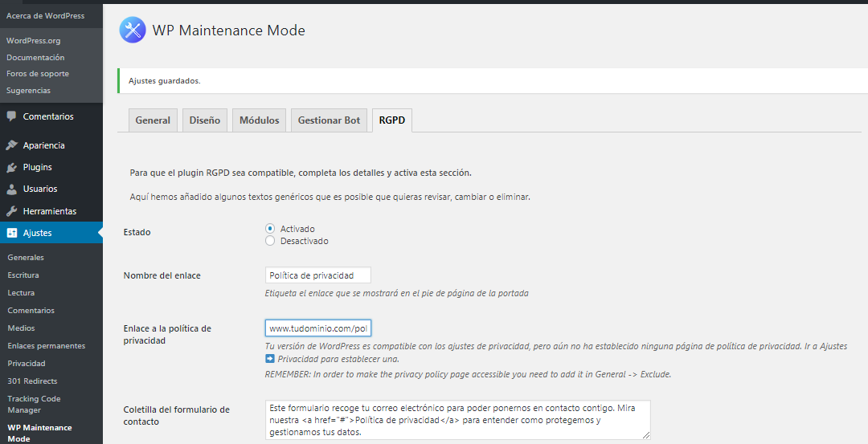Click the Plugins plug icon

(x=11, y=167)
